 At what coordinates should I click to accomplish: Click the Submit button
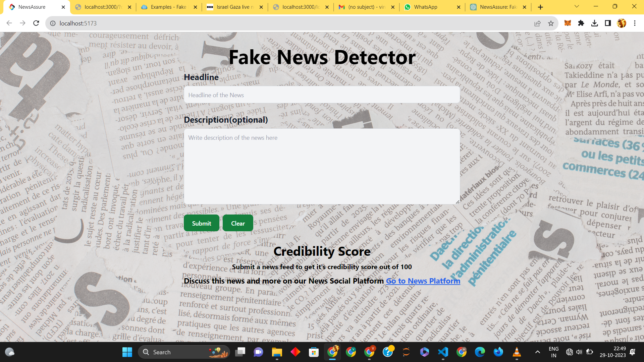[201, 223]
